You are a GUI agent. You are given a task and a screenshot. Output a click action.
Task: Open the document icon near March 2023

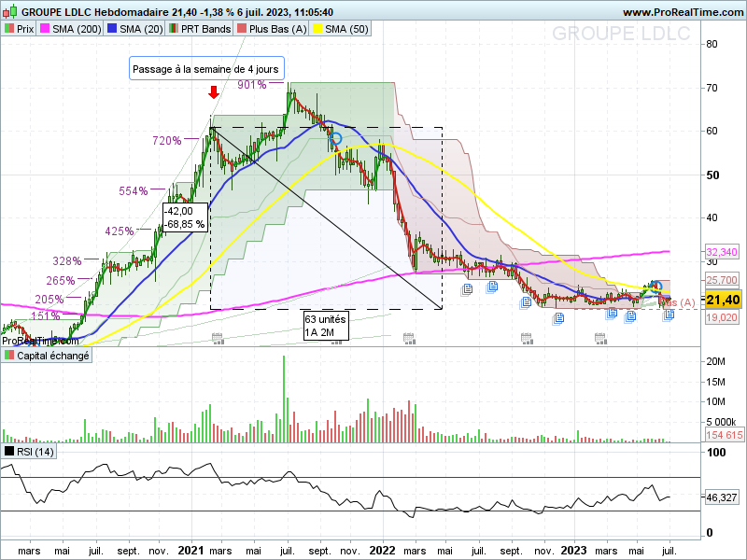click(612, 313)
